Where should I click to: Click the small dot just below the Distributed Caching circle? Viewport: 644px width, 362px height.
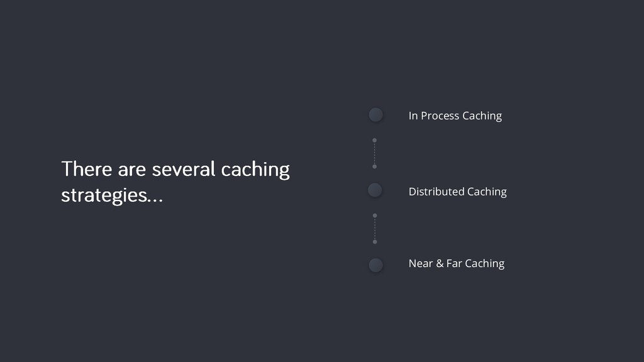pyautogui.click(x=375, y=216)
